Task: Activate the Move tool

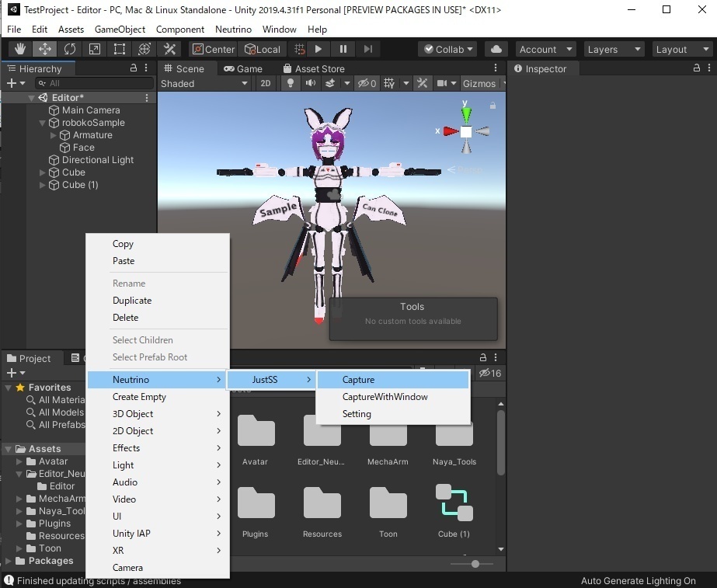Action: pyautogui.click(x=44, y=48)
